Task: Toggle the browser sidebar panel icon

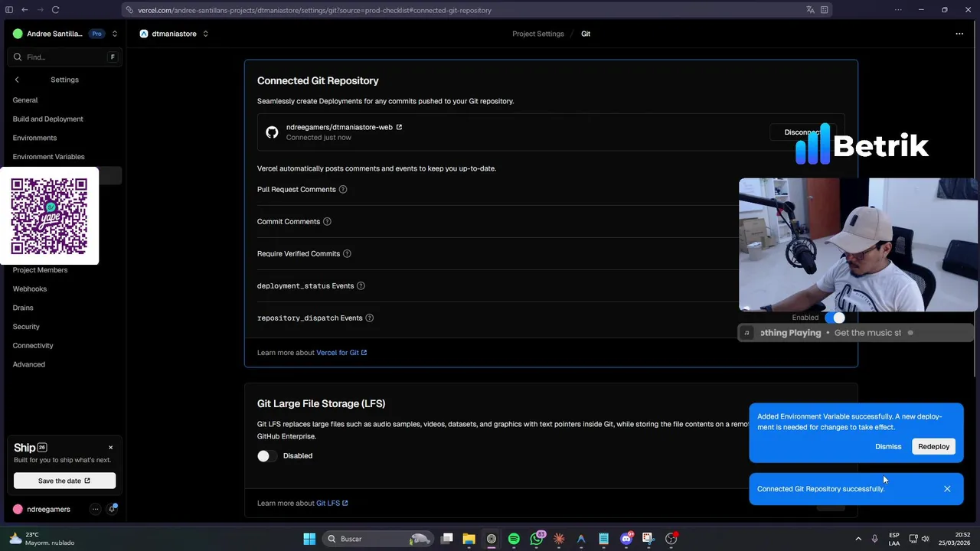Action: [9, 10]
